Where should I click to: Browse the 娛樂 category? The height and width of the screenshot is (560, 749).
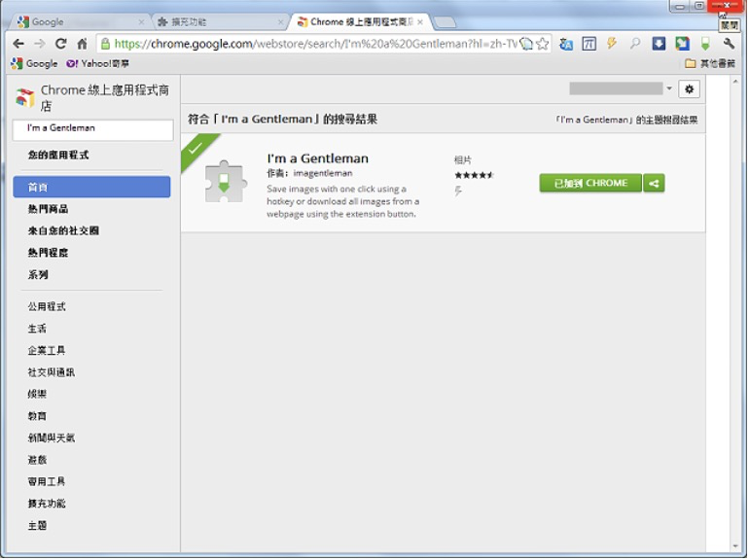(x=37, y=395)
